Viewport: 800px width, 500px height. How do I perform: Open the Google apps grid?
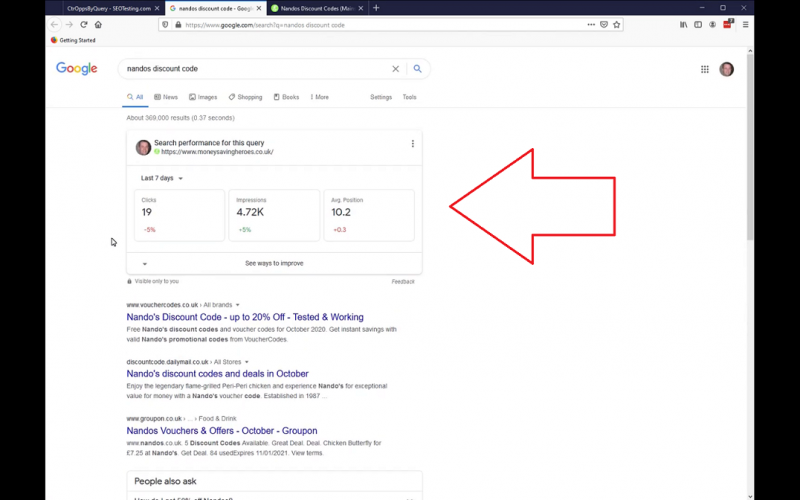(x=705, y=69)
